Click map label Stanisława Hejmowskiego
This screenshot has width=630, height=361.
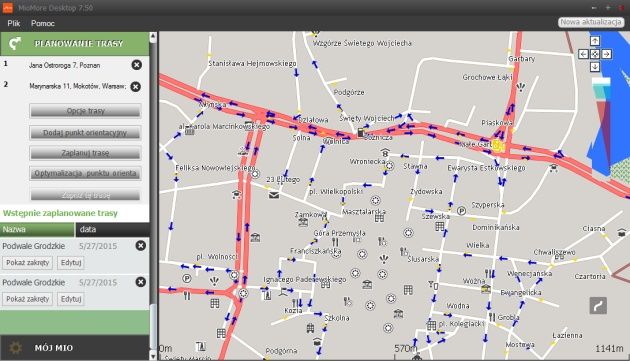(x=252, y=64)
